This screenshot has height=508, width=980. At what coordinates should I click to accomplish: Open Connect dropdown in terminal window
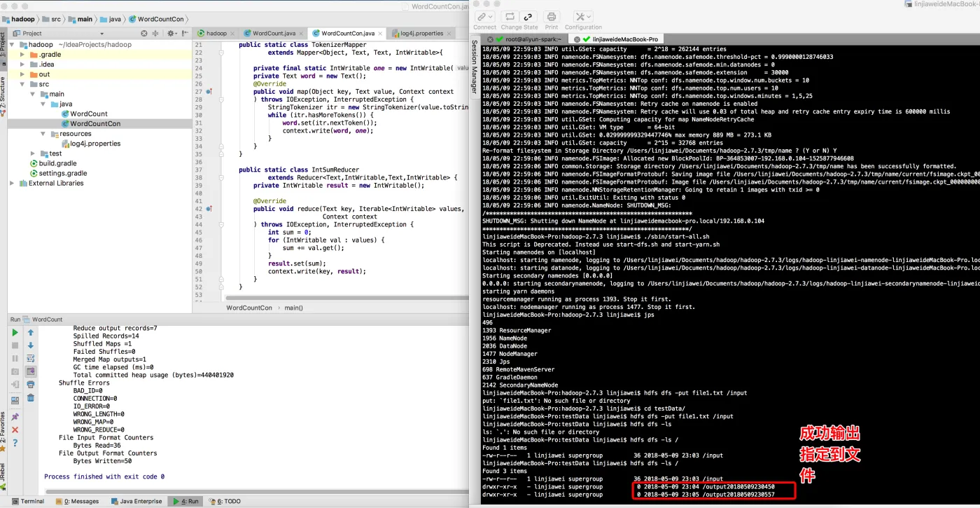[484, 17]
